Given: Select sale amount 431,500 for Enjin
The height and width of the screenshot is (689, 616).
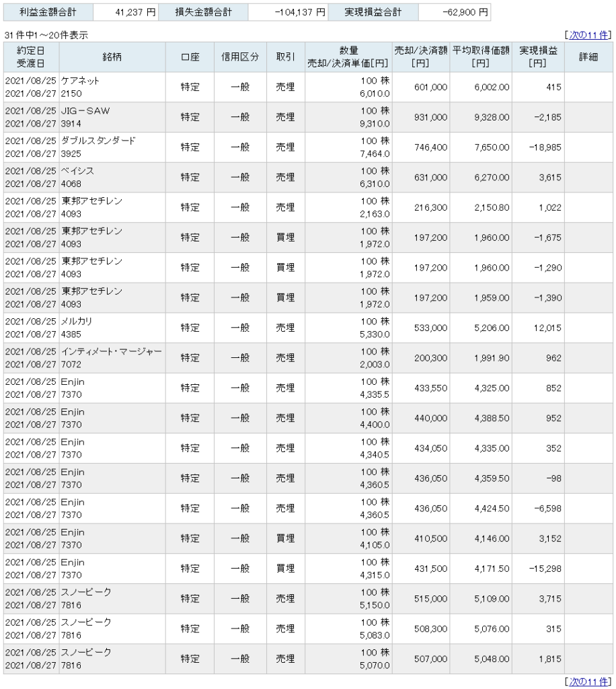Looking at the screenshot, I should [x=430, y=569].
